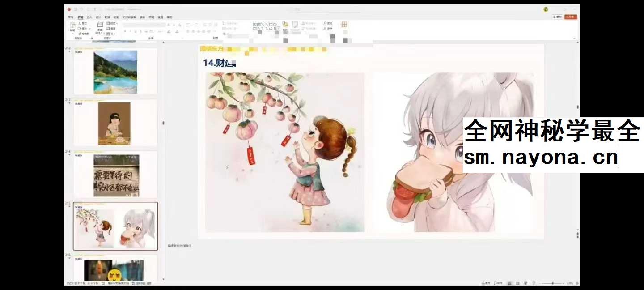The height and width of the screenshot is (290, 644).
Task: Click the font color icon
Action: click(177, 31)
